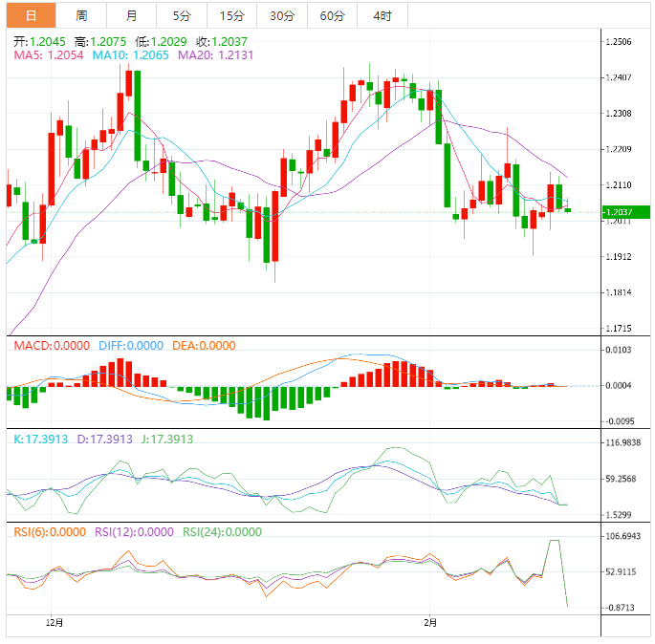655x644 pixels.
Task: Select the 15分 timeframe tab
Action: 231,15
